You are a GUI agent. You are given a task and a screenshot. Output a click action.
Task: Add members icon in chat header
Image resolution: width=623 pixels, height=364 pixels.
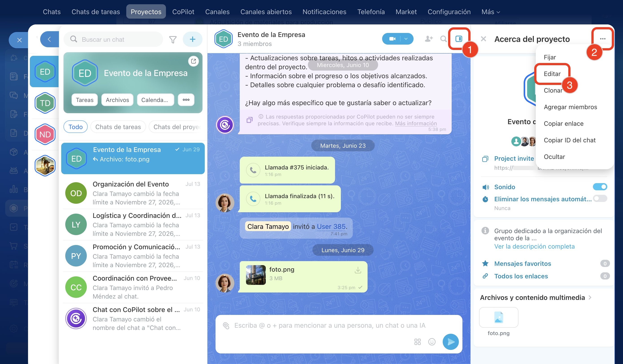[429, 39]
